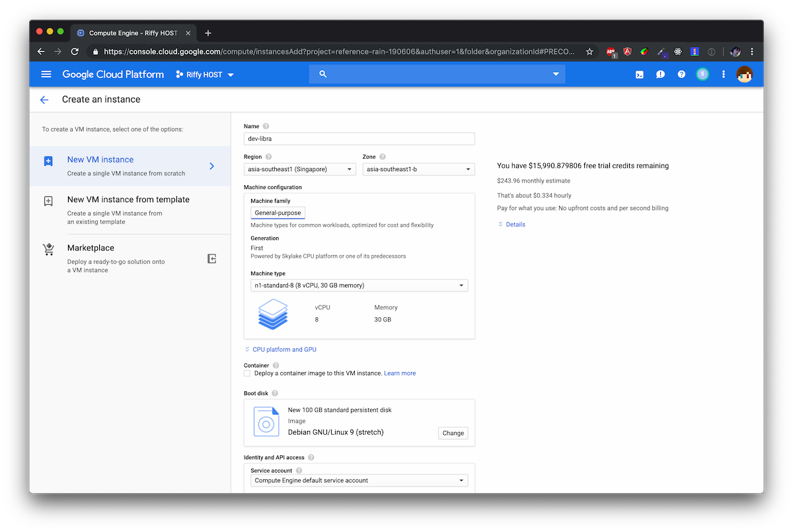The height and width of the screenshot is (532, 793).
Task: Click the Lighthouse extension icon
Action: 695,52
